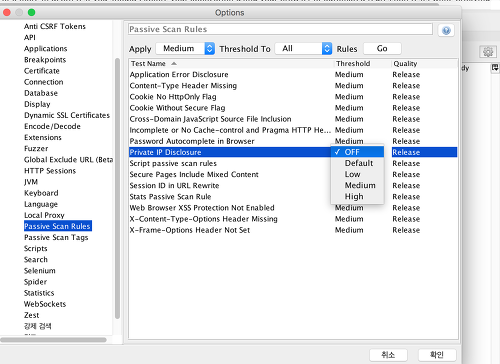Viewport: 500px width, 364px height.
Task: Click the gear icon in the background window
Action: click(x=488, y=52)
